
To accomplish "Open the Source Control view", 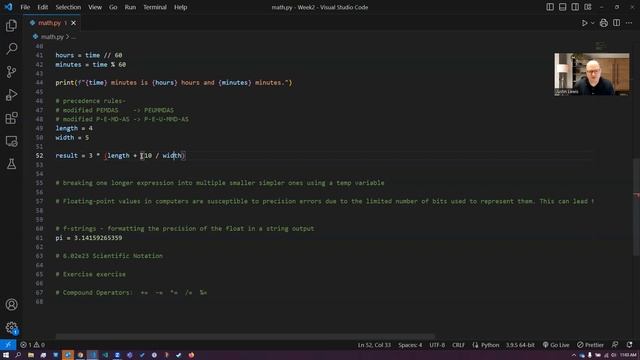I will click(x=11, y=72).
